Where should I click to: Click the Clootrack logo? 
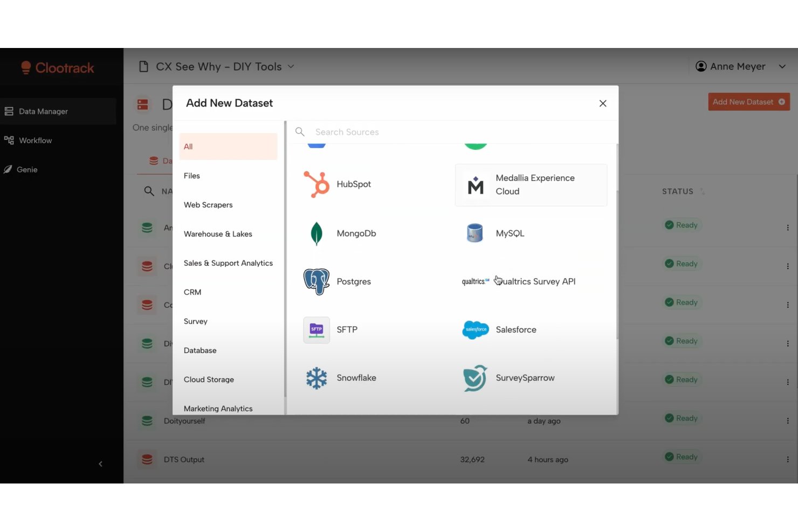pos(57,68)
